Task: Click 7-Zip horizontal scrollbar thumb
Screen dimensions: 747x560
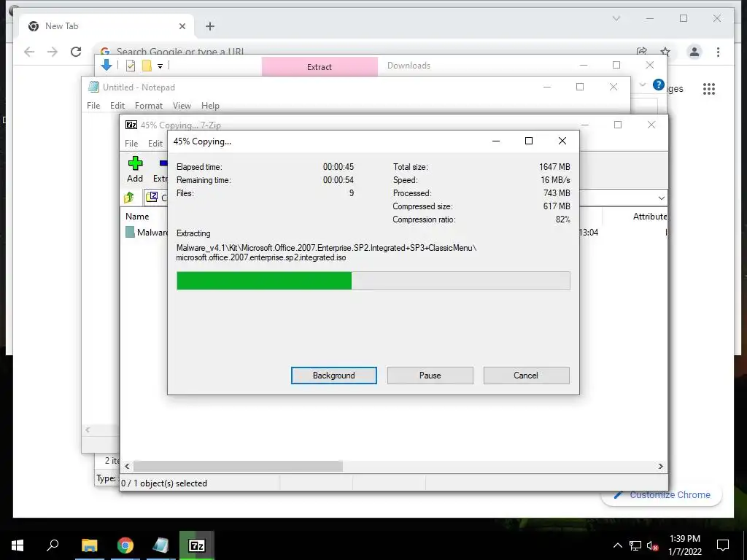Action: (x=238, y=466)
